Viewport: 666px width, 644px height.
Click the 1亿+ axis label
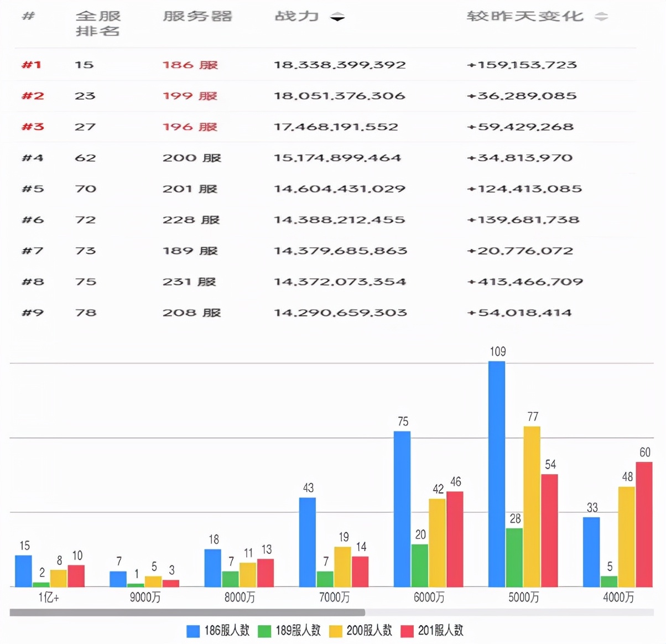click(49, 598)
